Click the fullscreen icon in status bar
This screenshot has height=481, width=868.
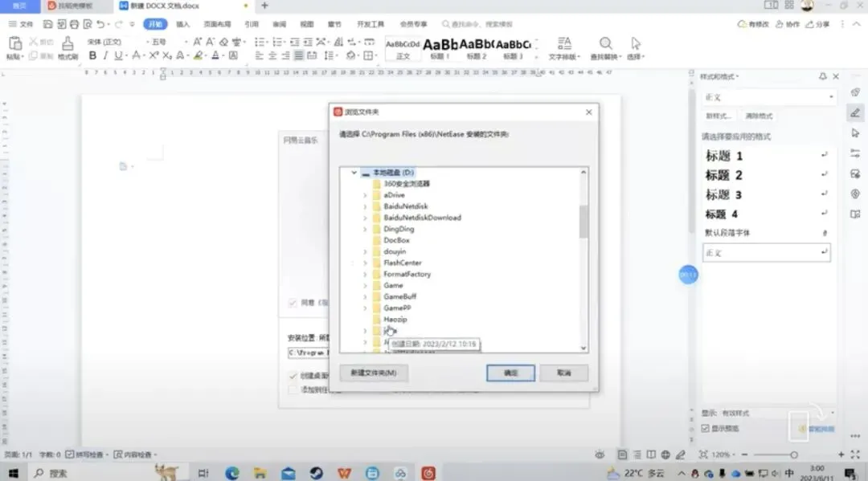tap(855, 455)
